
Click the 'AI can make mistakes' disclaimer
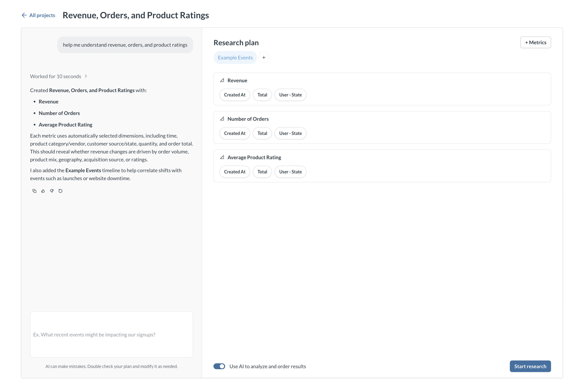(x=112, y=366)
